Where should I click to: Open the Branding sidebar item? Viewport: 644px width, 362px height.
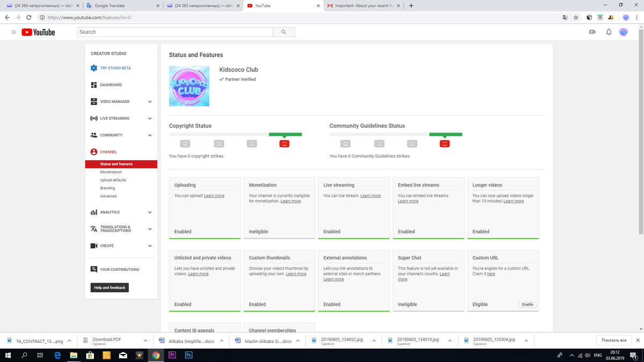tap(107, 188)
